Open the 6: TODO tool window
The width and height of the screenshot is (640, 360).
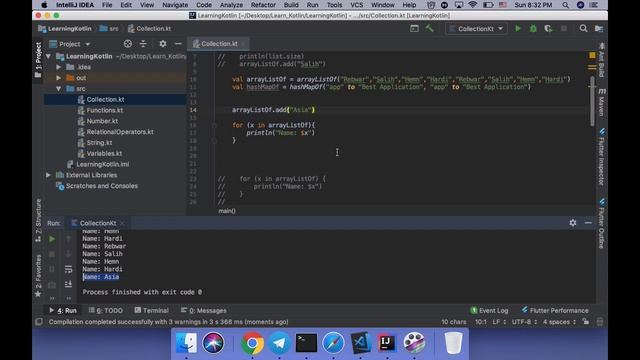click(106, 310)
